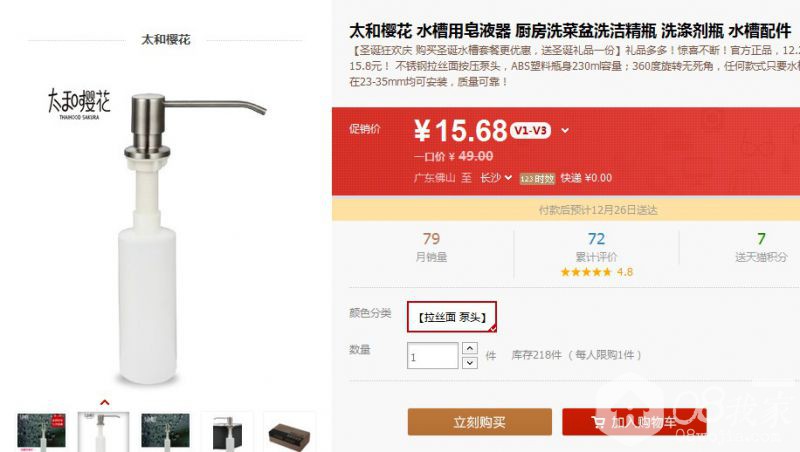
Task: Select the 【拉丝面 泵头】 color option
Action: click(x=452, y=317)
